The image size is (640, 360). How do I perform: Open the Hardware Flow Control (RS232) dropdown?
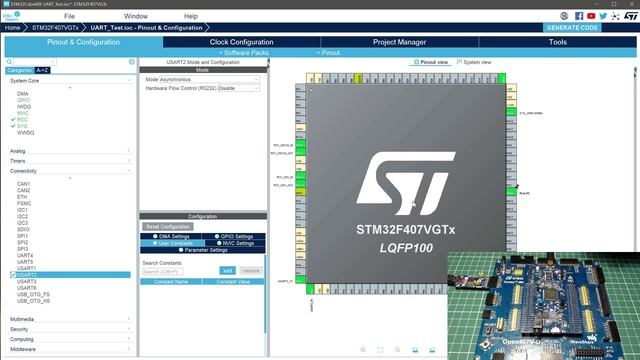coord(238,88)
